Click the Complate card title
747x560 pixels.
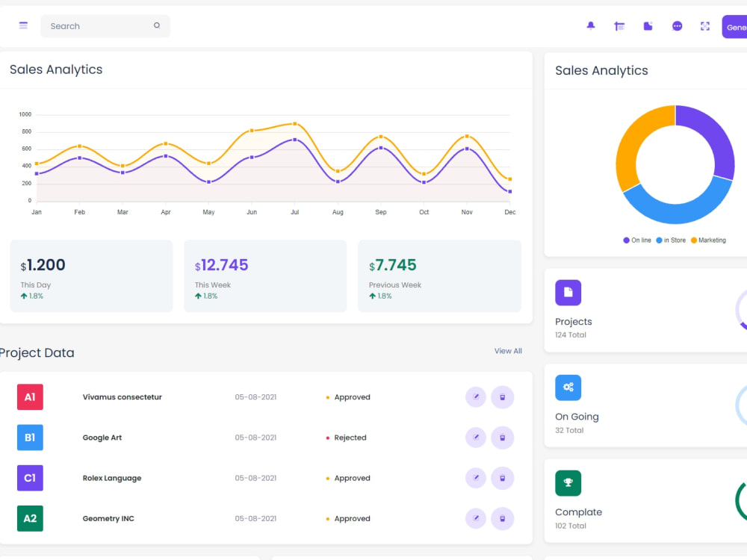click(x=578, y=512)
